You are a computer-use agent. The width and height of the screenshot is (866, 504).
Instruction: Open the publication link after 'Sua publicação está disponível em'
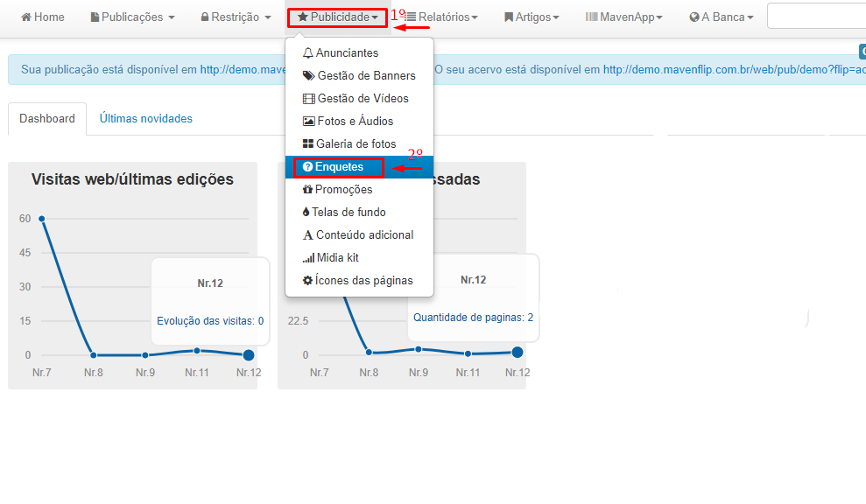click(243, 69)
